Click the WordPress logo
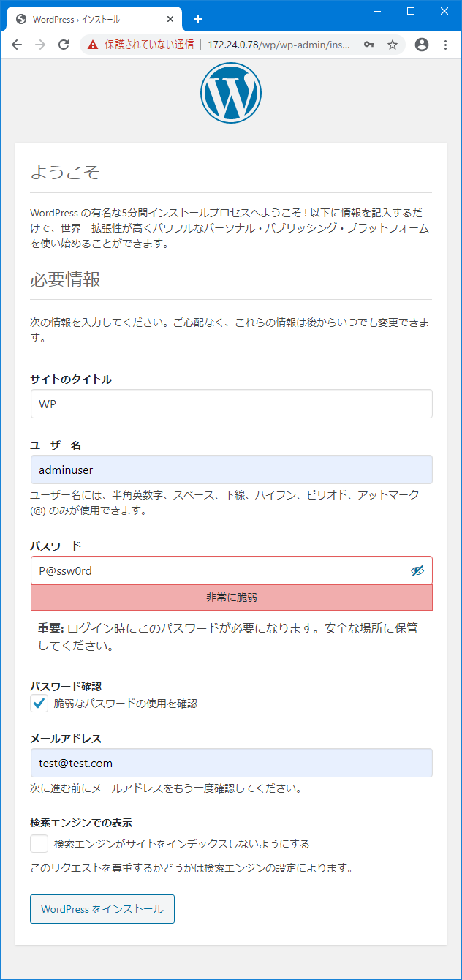Viewport: 462px width, 980px height. 231,93
